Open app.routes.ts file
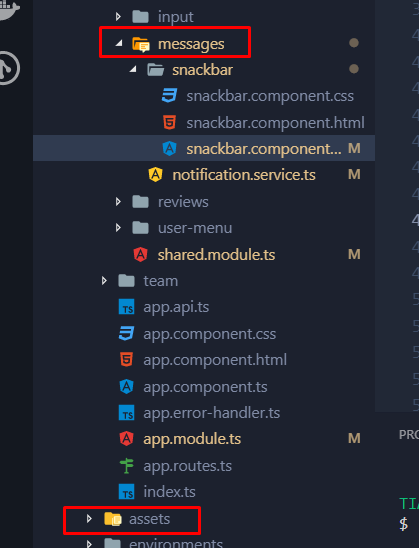 coord(188,466)
